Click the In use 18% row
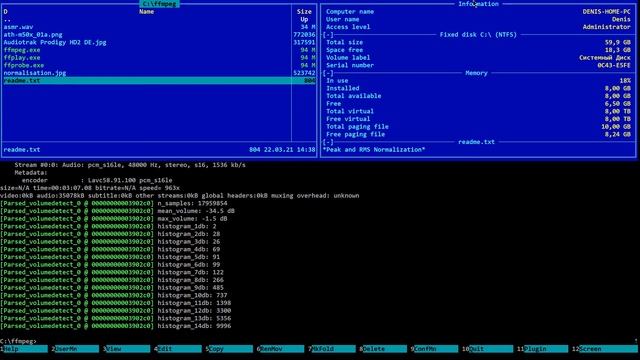640x360 pixels. (478, 81)
